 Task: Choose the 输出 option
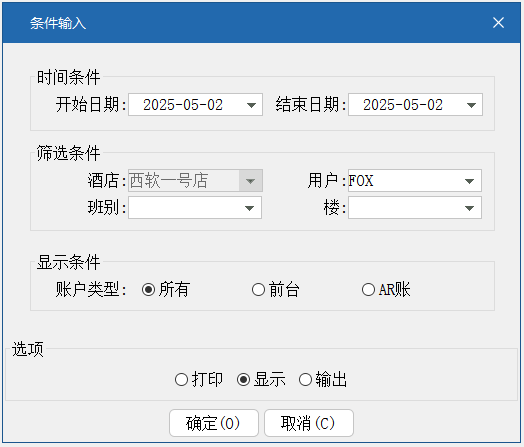pyautogui.click(x=305, y=380)
